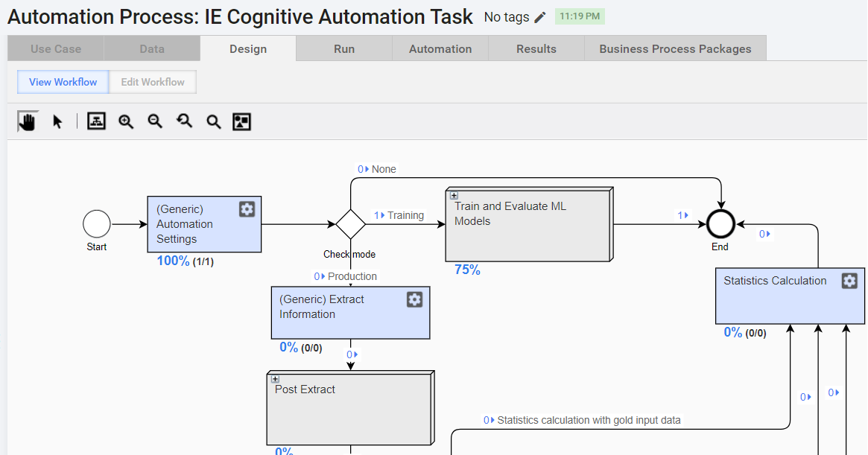Viewport: 868px width, 455px height.
Task: Click the save-as-image toolbar icon
Action: tap(242, 121)
